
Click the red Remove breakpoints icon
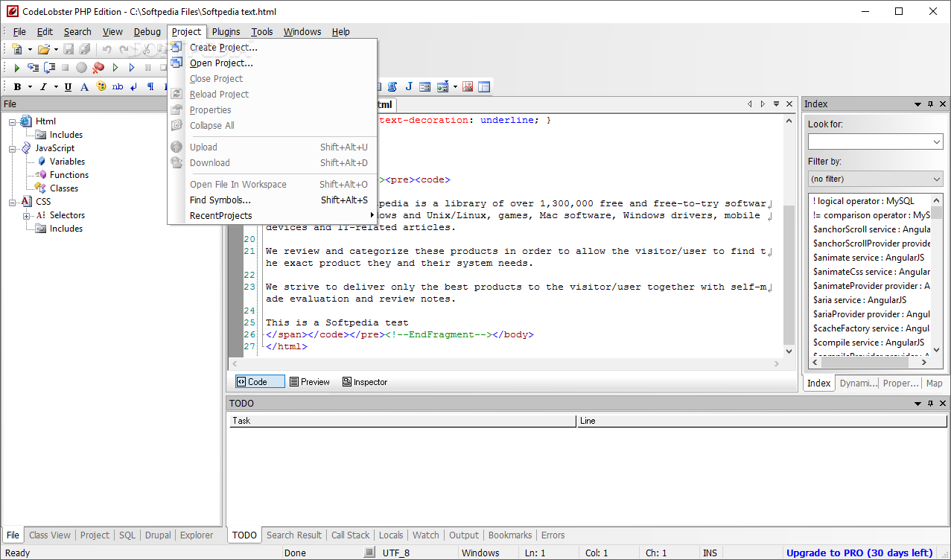tap(98, 68)
